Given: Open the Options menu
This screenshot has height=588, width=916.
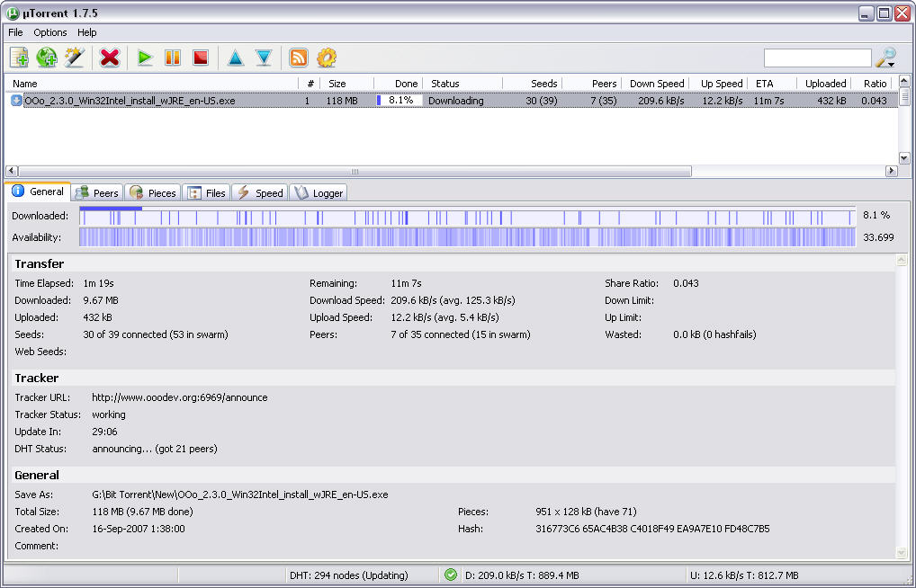Looking at the screenshot, I should (50, 32).
